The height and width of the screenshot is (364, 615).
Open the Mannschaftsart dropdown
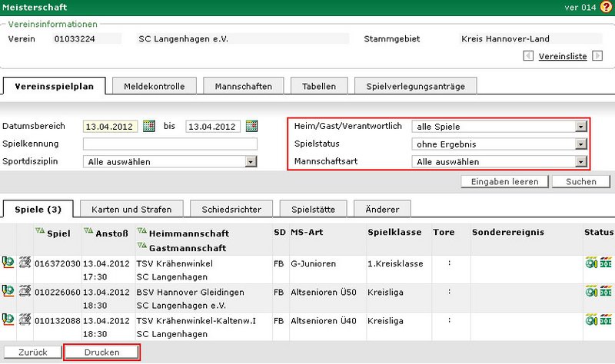click(581, 161)
